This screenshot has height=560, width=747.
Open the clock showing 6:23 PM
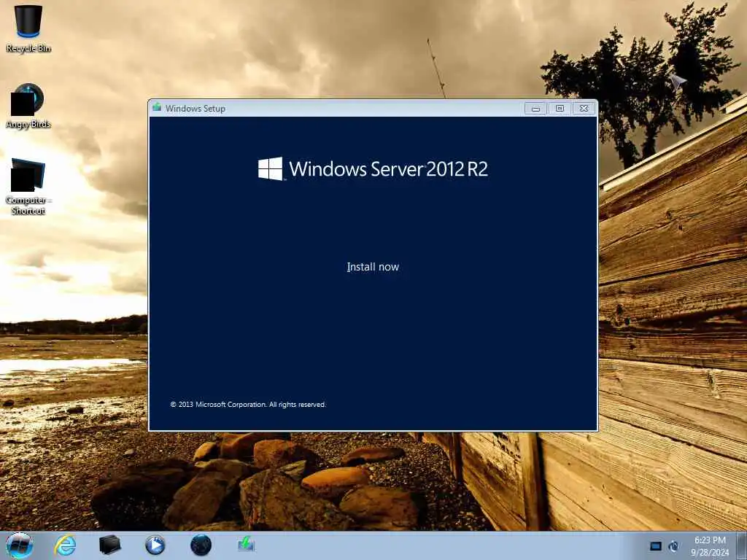pyautogui.click(x=710, y=546)
